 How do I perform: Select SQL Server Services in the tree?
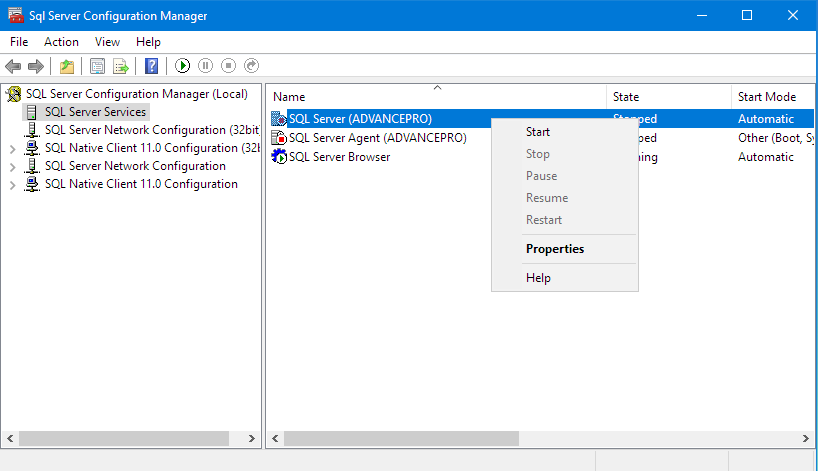click(95, 112)
